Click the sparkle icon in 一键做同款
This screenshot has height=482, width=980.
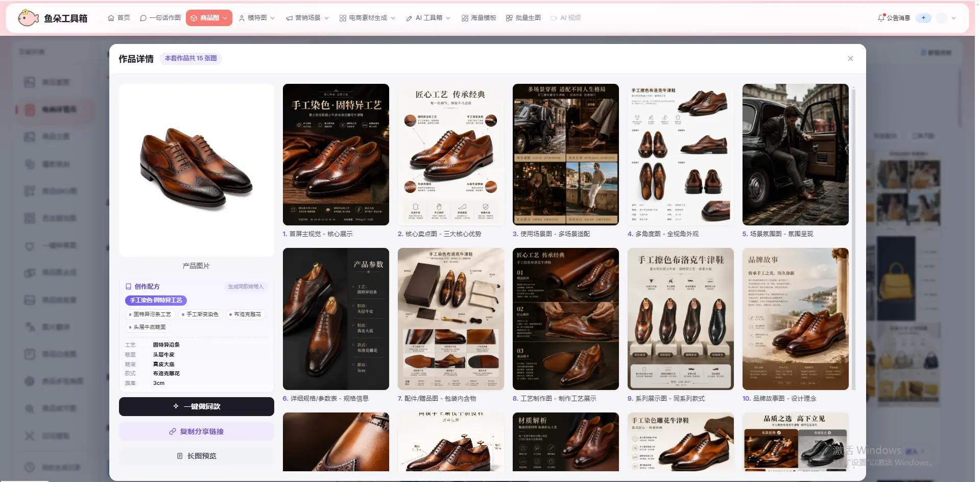pyautogui.click(x=176, y=406)
